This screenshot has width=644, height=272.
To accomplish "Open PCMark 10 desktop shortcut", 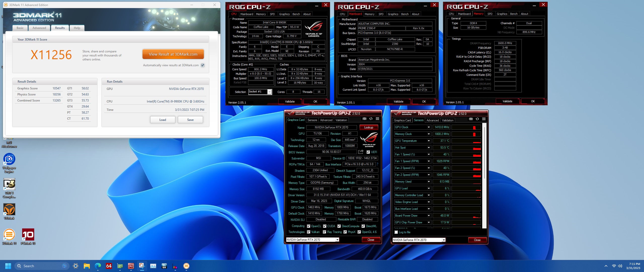I will click(28, 237).
